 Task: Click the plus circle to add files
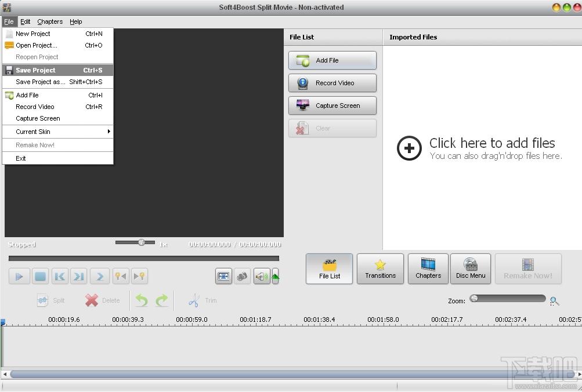pos(409,148)
